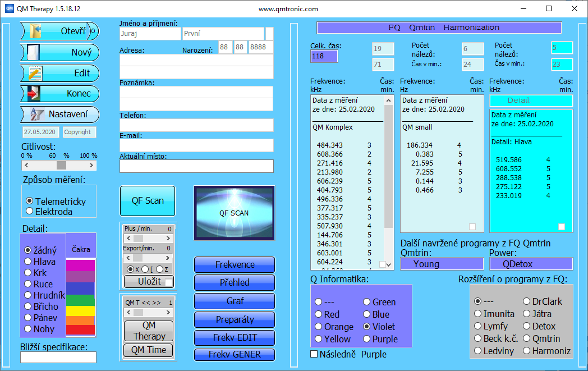Click the Copyright button

(x=79, y=132)
